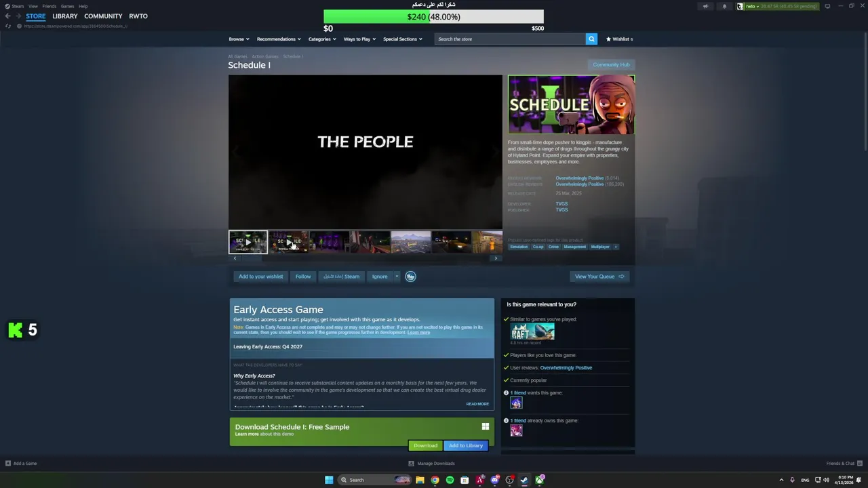Click the info icon next to friend wants this game
This screenshot has width=868, height=488.
point(506,393)
